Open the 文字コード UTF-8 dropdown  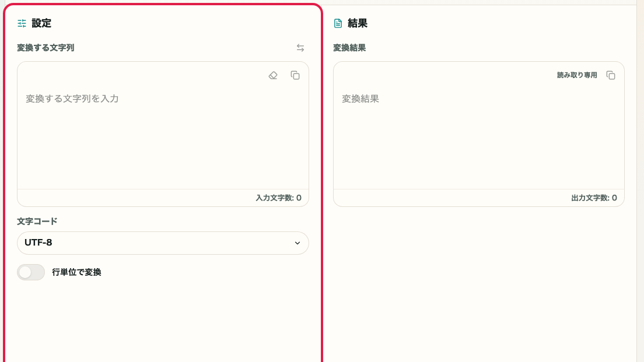(163, 243)
